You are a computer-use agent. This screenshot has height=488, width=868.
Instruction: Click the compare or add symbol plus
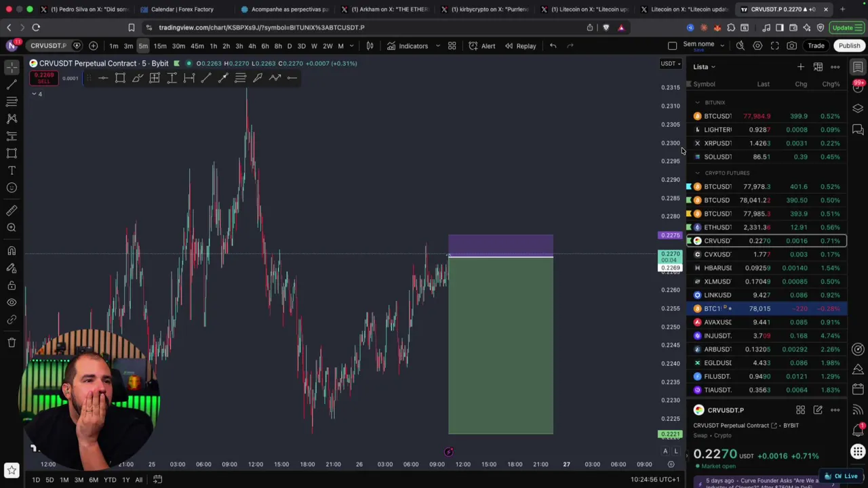point(93,45)
